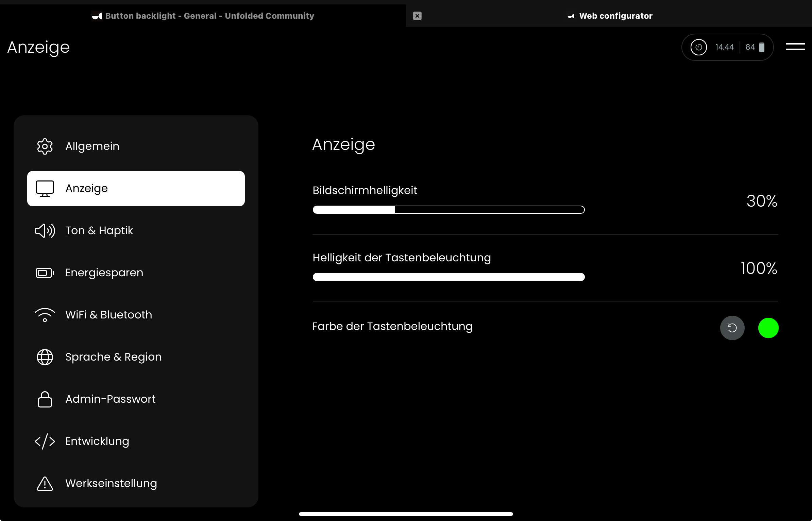This screenshot has width=812, height=521.
Task: Click the speaker icon for Ton & Haptik
Action: tap(45, 231)
